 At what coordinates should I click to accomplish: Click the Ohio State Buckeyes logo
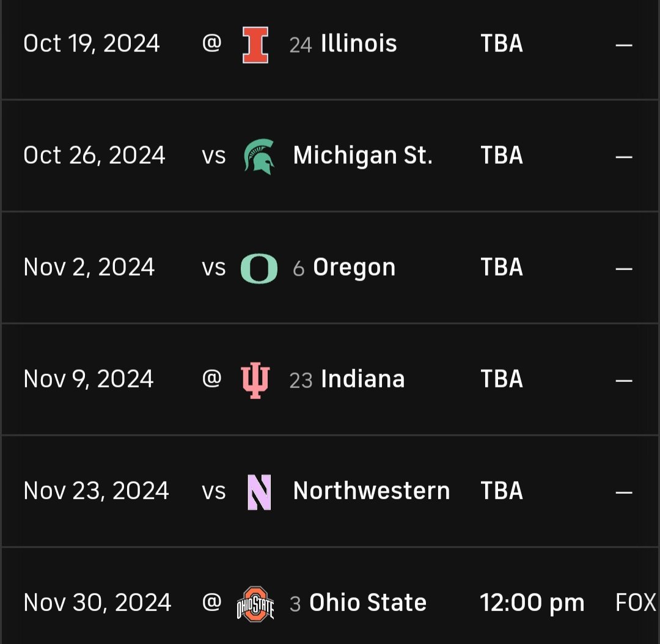tap(255, 604)
